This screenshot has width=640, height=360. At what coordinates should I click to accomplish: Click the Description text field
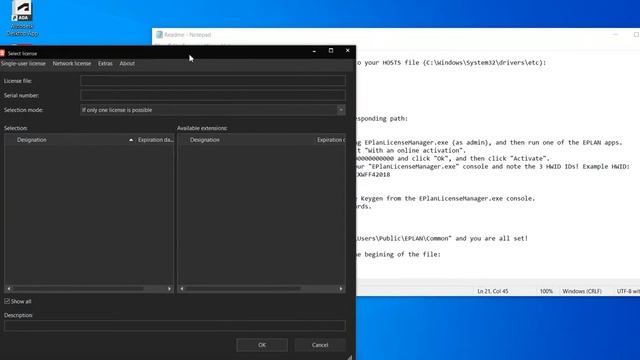tap(175, 325)
